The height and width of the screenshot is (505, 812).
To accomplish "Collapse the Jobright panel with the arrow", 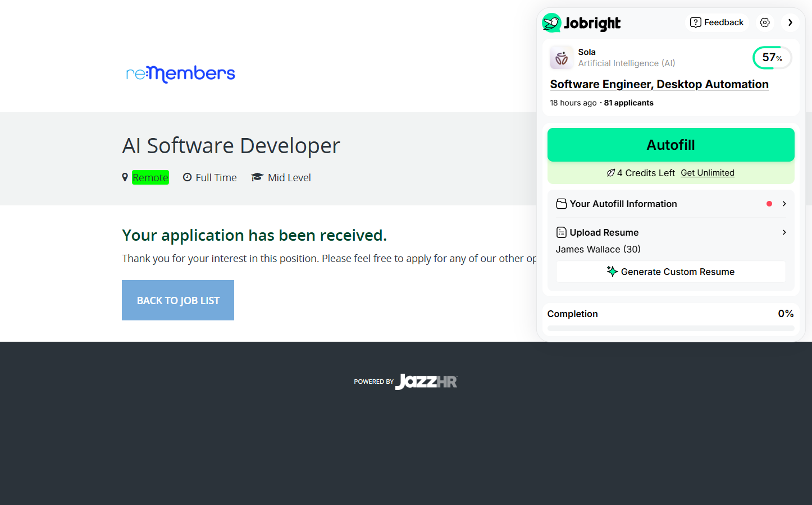I will 790,22.
